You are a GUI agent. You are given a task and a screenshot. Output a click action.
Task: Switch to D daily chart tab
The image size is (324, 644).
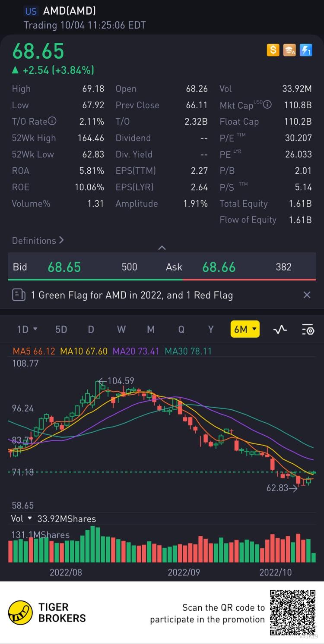tap(91, 330)
